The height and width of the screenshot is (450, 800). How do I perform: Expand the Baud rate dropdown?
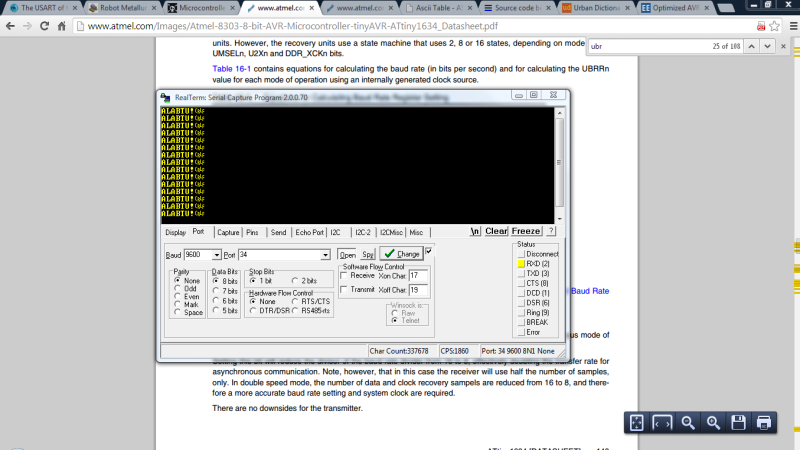(x=215, y=255)
